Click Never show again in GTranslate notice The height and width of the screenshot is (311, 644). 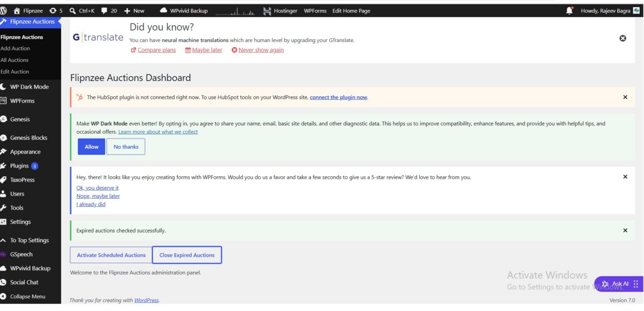pyautogui.click(x=258, y=50)
